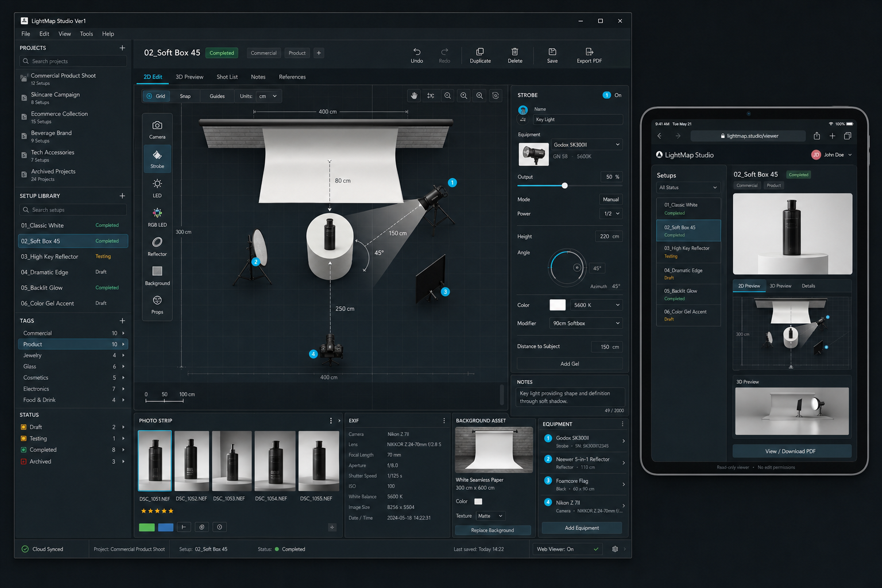Add a new tag with plus icon
The height and width of the screenshot is (588, 882).
click(x=122, y=320)
